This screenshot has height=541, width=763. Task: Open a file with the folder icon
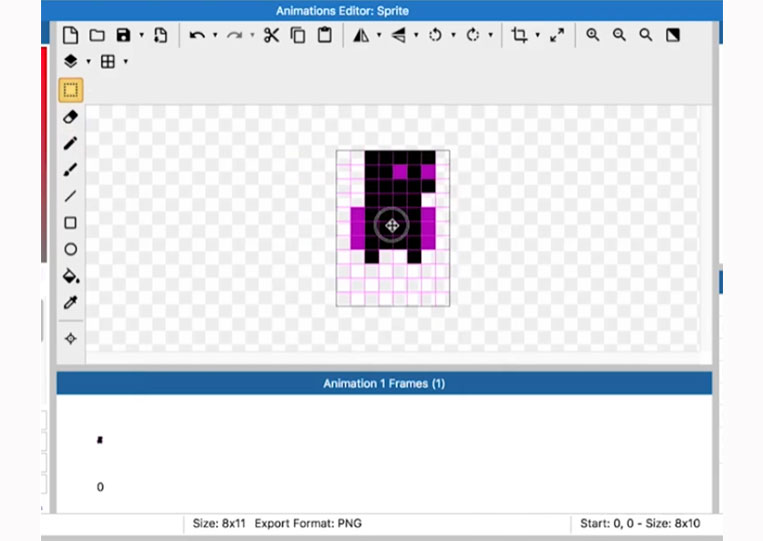pos(97,35)
